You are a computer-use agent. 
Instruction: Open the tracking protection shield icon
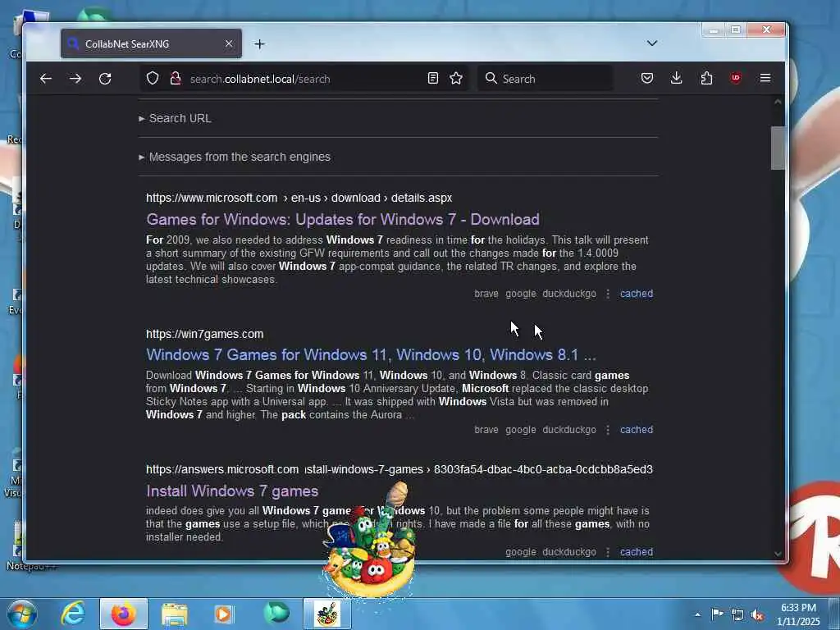pyautogui.click(x=153, y=78)
